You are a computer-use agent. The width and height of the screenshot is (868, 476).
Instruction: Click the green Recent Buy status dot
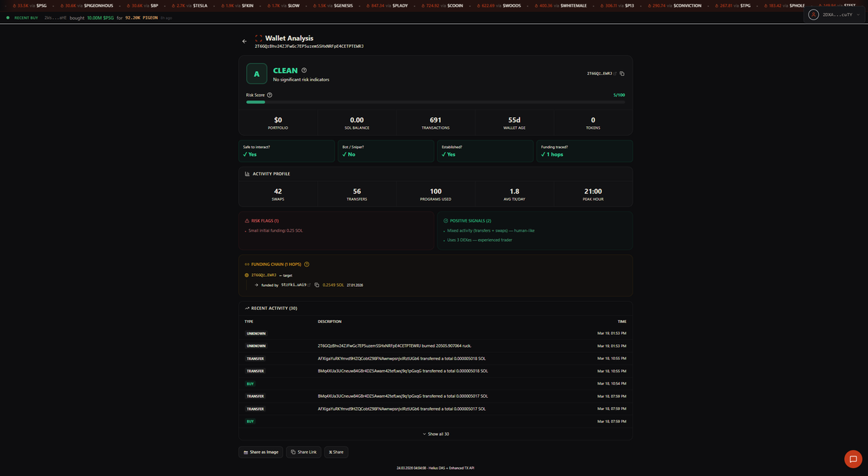[8, 17]
